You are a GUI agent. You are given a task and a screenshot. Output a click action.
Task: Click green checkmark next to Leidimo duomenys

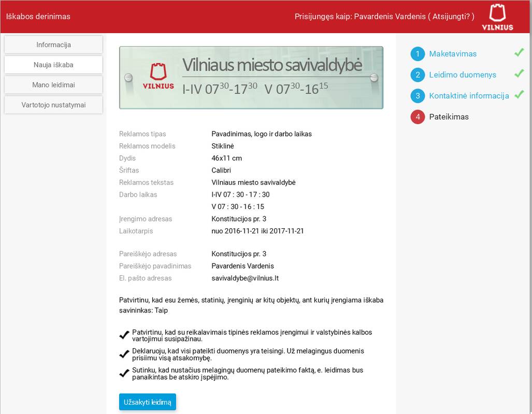[x=519, y=74]
